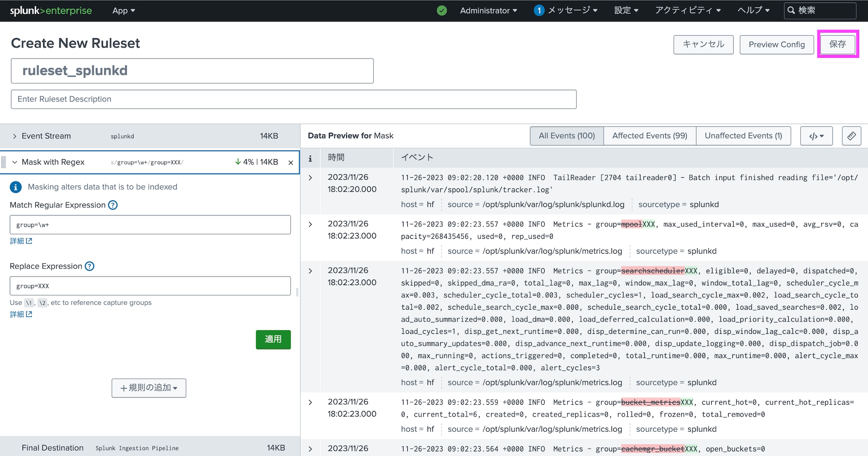Click the ruler icon button in preview header
Viewport: 868px width, 456px height.
click(851, 136)
